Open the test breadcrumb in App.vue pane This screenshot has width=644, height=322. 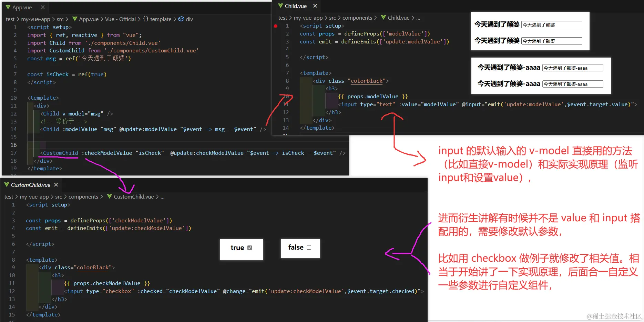click(x=10, y=19)
